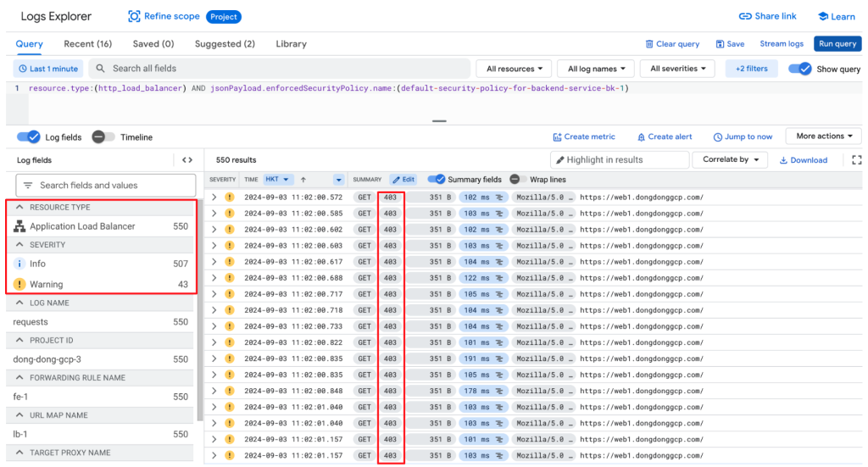Open the All resources dropdown

click(514, 69)
